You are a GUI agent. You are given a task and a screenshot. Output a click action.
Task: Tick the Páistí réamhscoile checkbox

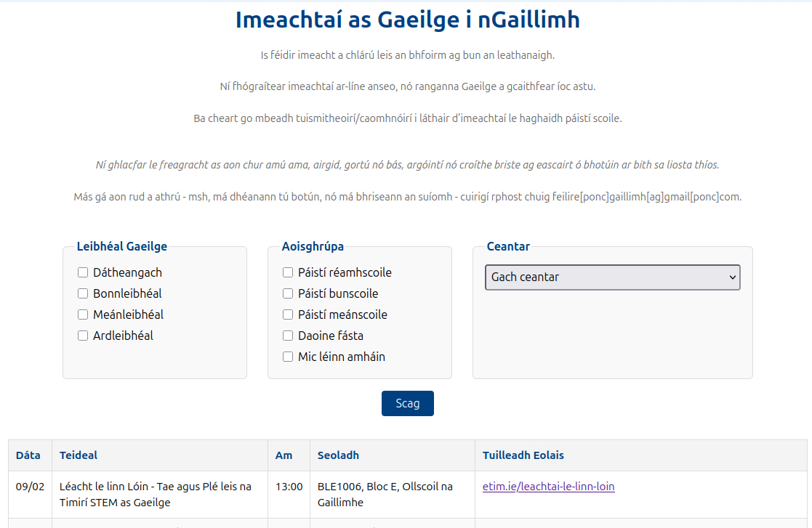pos(288,272)
